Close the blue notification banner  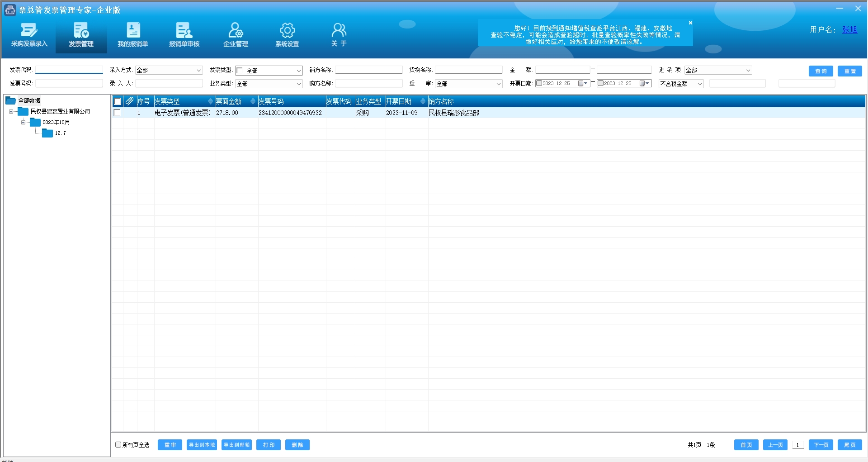coord(690,23)
